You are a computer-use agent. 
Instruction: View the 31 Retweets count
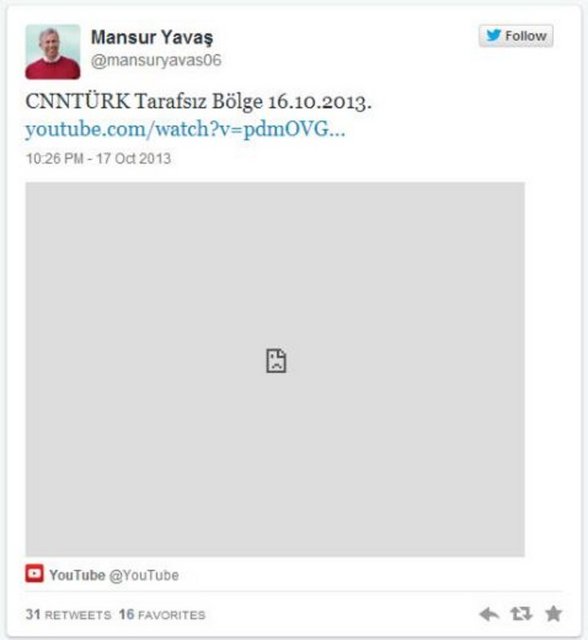(x=68, y=614)
